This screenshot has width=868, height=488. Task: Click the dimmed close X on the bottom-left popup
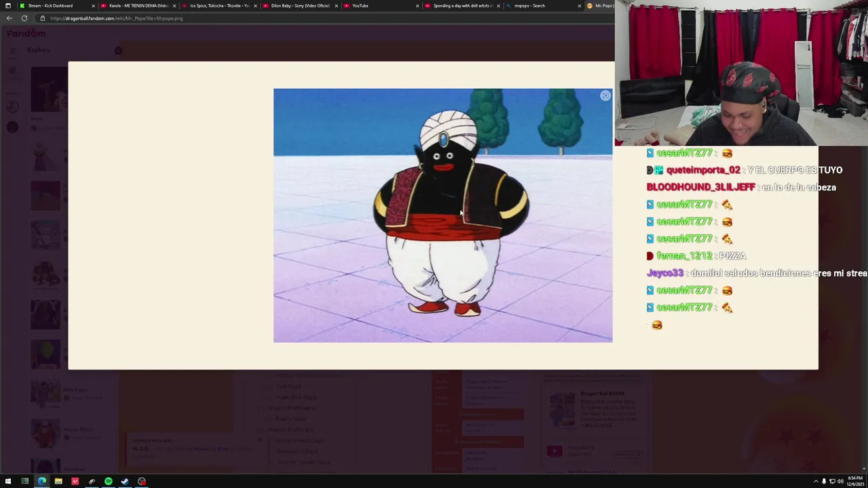(260, 441)
